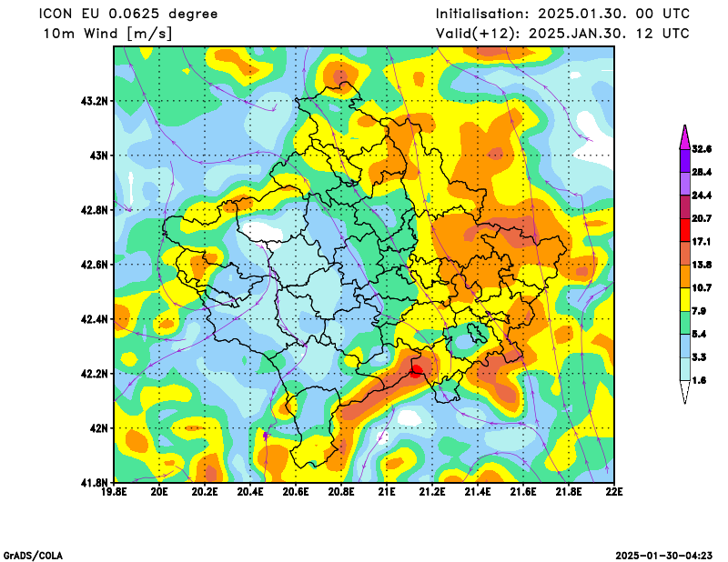This screenshot has height=562, width=728.
Task: Click the 43.2N latitude label
Action: 95,101
